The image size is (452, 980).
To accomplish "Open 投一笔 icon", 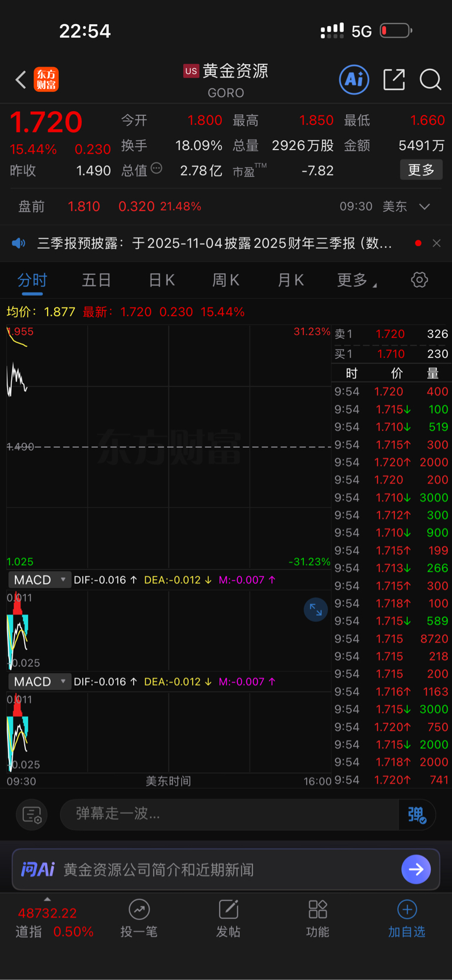I will click(x=139, y=909).
